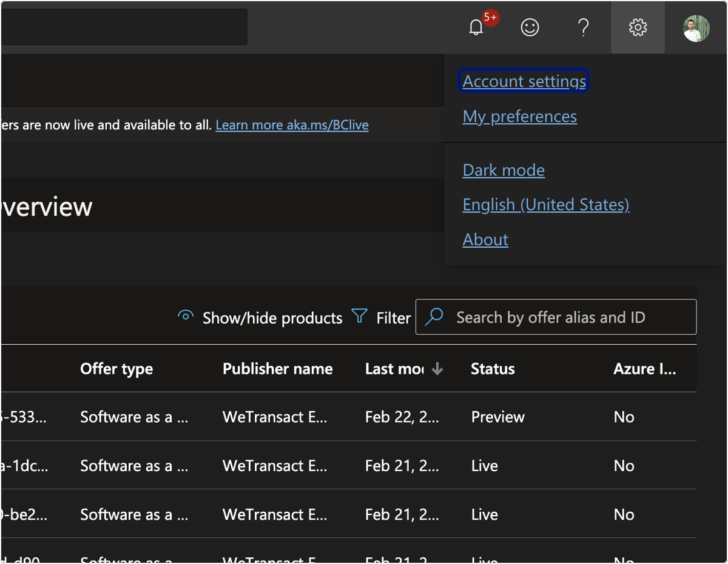Sort by Last modified column header
Screen dimensions: 728x564
(394, 369)
